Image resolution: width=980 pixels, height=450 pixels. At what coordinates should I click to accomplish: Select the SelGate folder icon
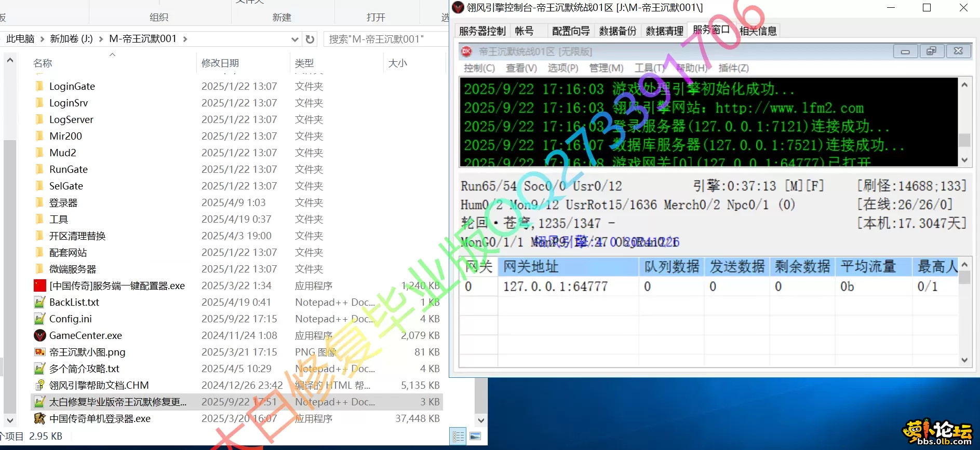point(39,186)
